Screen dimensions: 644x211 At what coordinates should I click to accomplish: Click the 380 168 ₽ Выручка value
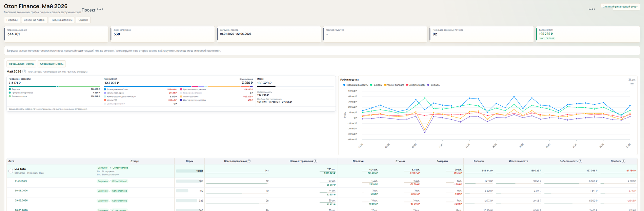click(95, 89)
